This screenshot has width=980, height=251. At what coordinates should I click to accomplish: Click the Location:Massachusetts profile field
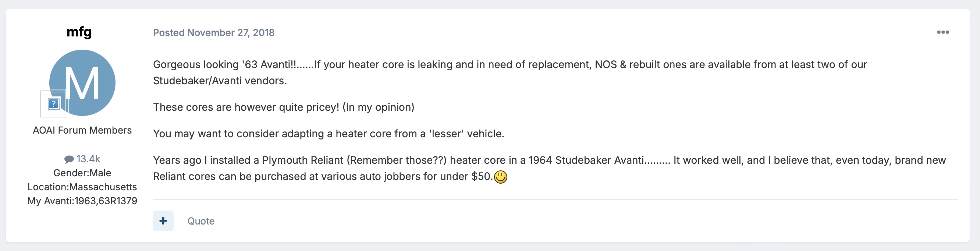point(82,187)
